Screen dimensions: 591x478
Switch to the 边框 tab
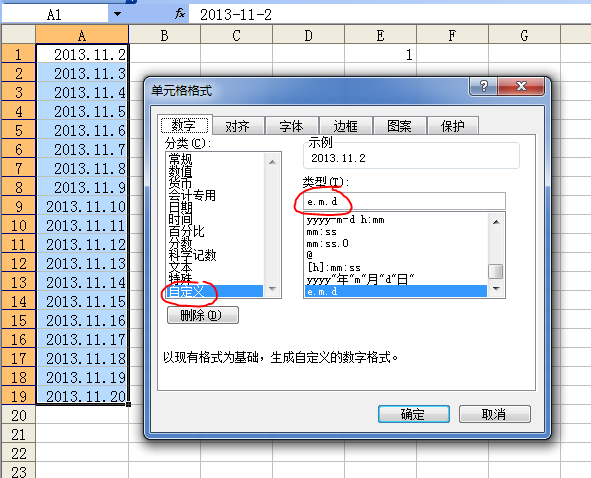click(x=345, y=126)
